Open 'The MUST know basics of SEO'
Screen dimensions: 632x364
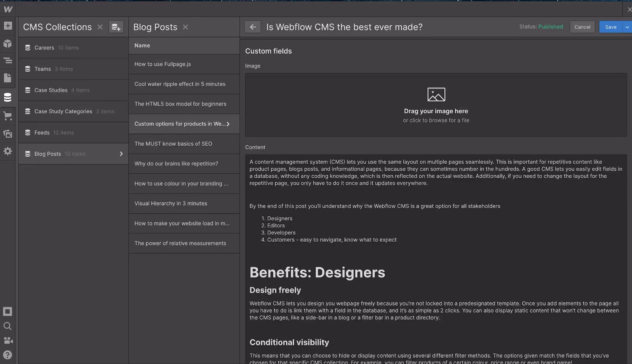click(x=184, y=144)
